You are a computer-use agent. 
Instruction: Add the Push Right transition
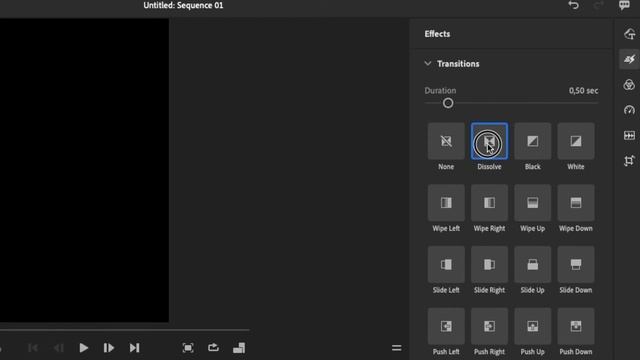click(x=489, y=326)
